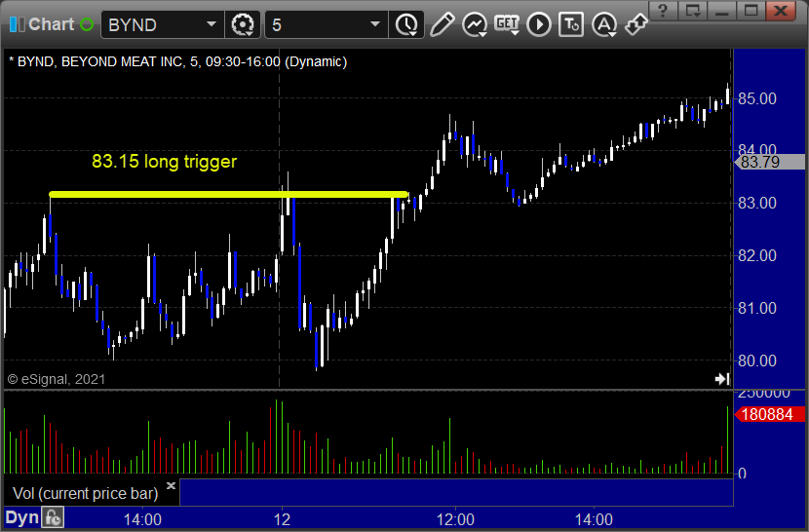Select the text annotation tool

point(571,24)
